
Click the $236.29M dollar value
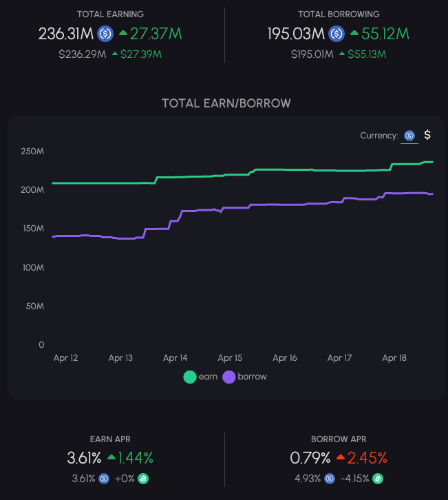tap(83, 54)
